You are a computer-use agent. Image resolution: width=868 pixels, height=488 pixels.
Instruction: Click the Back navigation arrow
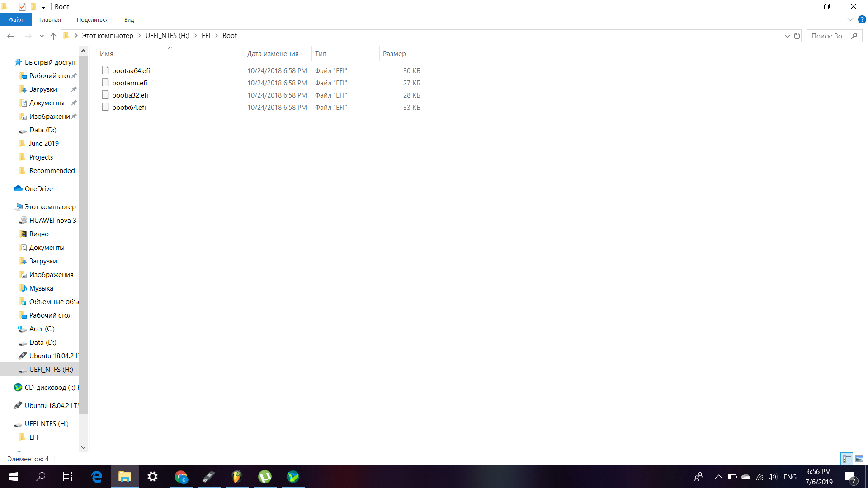click(11, 36)
